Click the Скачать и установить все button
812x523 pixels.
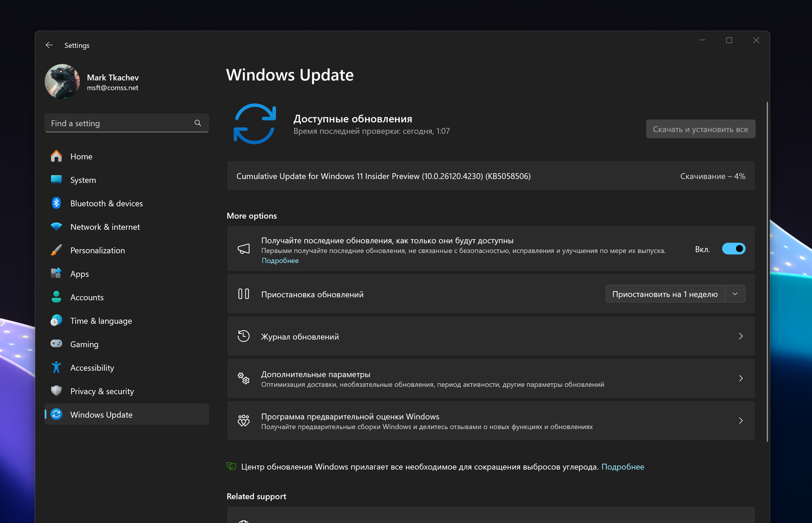click(x=700, y=129)
